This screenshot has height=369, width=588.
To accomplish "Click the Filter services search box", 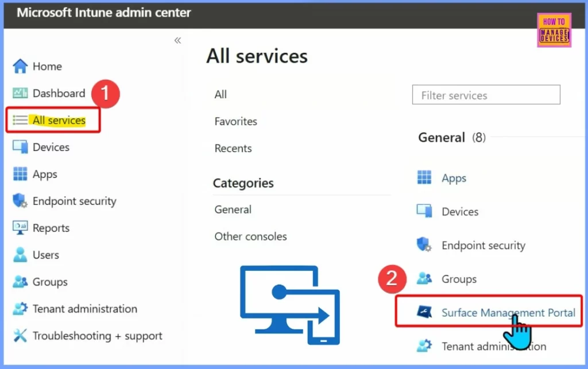I will [x=486, y=95].
